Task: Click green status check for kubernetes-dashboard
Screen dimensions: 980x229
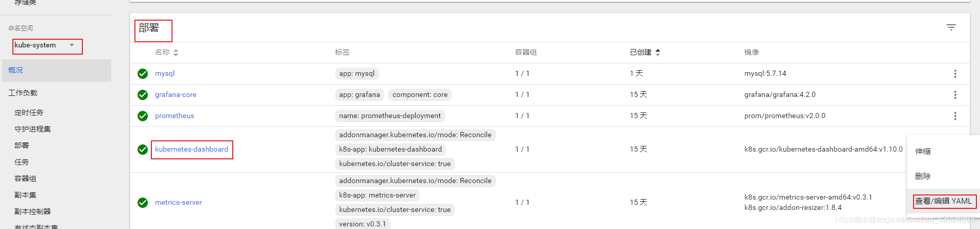Action: [x=143, y=150]
